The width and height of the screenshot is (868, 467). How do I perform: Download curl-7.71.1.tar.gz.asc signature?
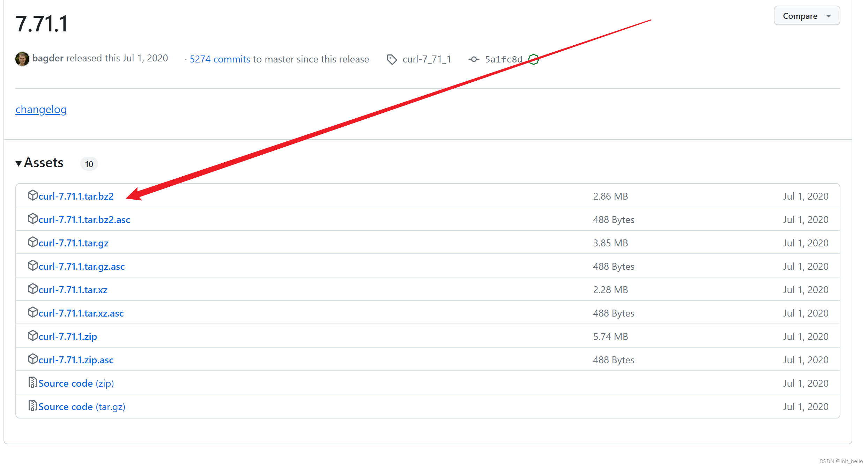[81, 266]
